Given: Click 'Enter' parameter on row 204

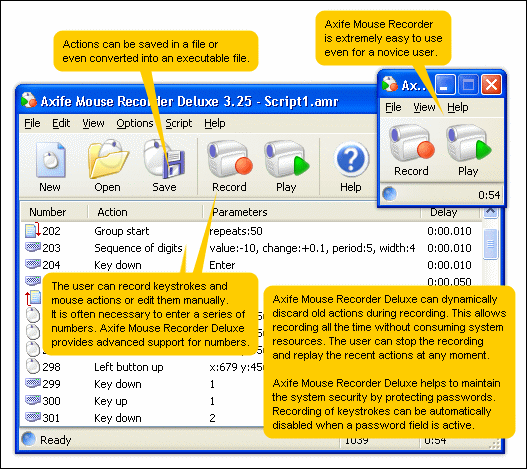Looking at the screenshot, I should tap(222, 265).
